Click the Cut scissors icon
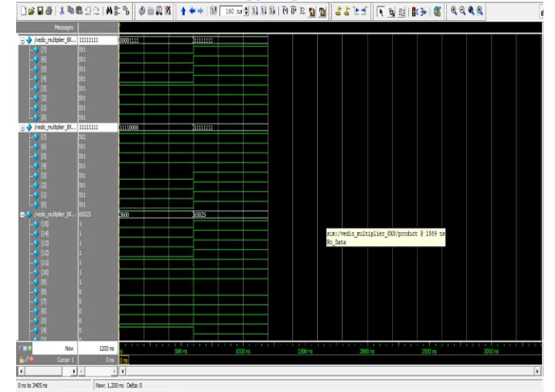The image size is (555, 392). coord(62,11)
